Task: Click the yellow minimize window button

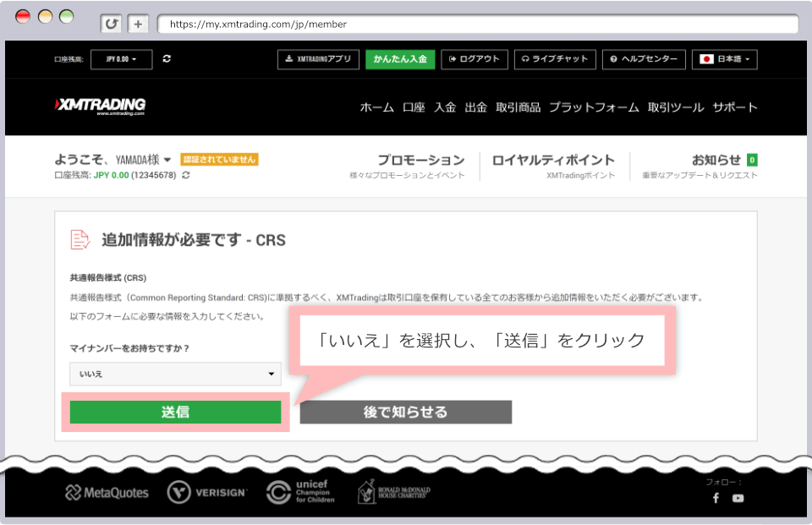Action: pos(45,16)
